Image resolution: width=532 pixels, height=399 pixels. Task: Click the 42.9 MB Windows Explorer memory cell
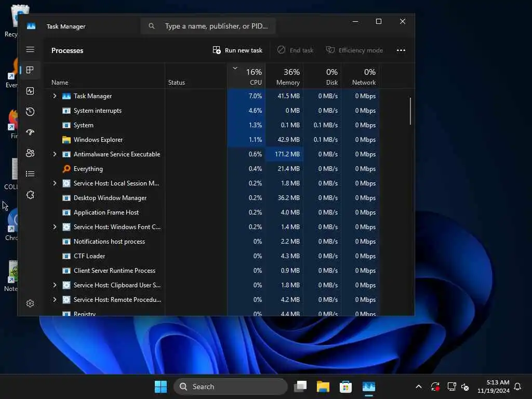click(x=284, y=140)
